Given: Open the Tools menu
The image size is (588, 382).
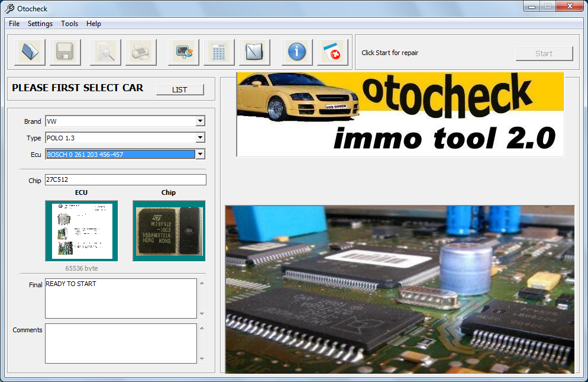Looking at the screenshot, I should coord(69,24).
